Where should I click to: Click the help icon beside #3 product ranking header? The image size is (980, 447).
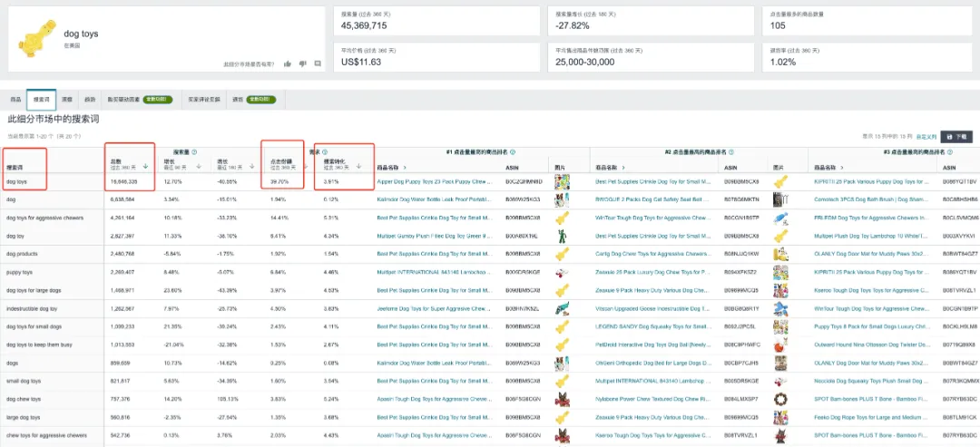click(x=950, y=151)
